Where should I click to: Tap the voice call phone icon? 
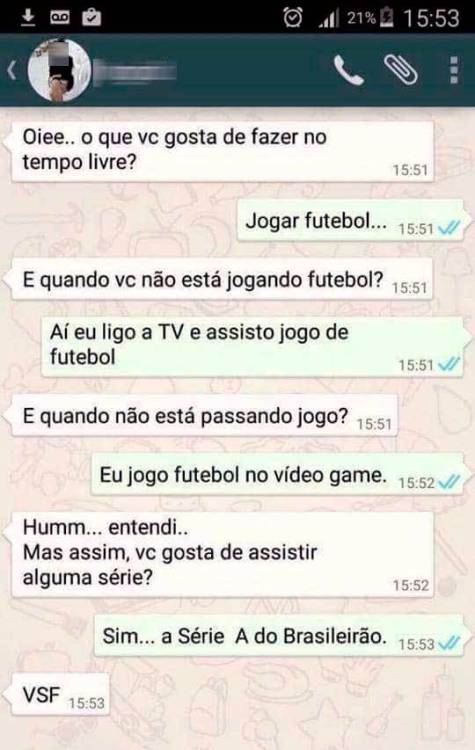click(x=349, y=70)
